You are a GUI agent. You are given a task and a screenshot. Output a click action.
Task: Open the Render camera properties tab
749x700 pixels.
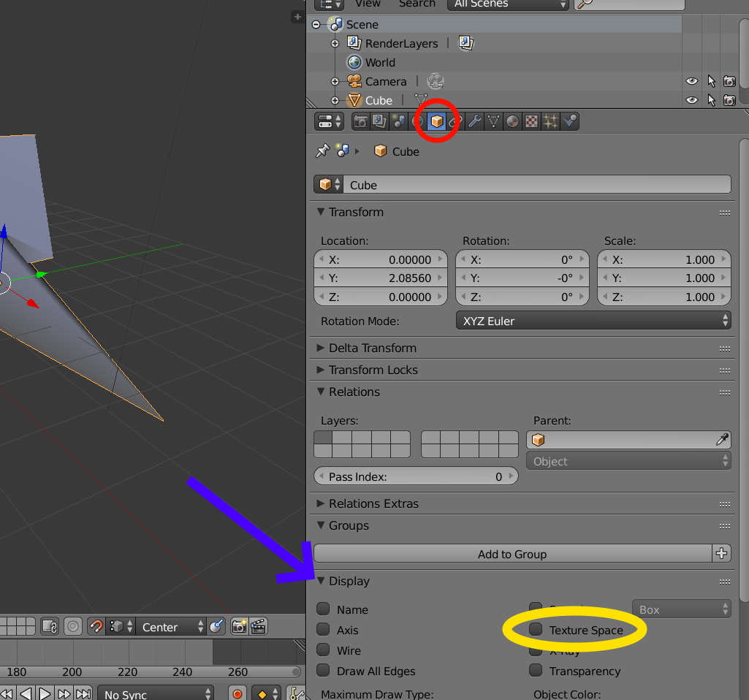360,121
